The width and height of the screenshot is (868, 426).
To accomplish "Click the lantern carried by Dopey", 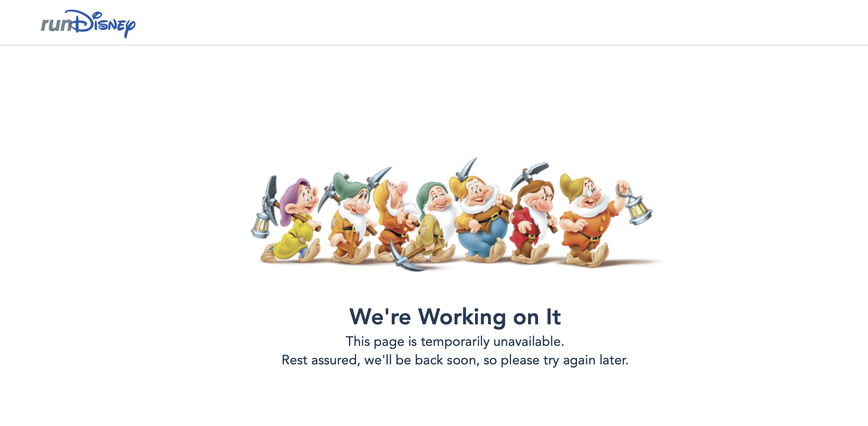I will (261, 225).
